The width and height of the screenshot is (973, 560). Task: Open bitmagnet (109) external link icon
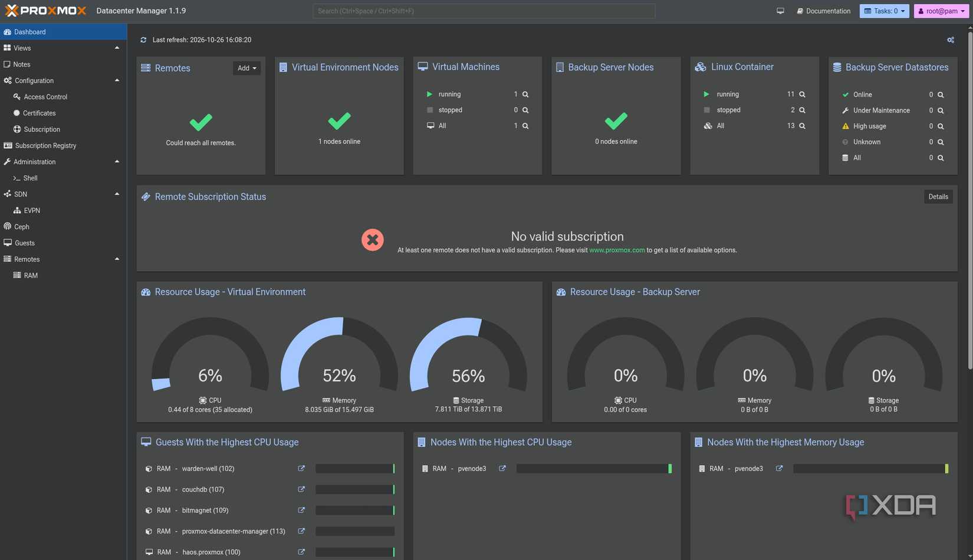click(301, 510)
